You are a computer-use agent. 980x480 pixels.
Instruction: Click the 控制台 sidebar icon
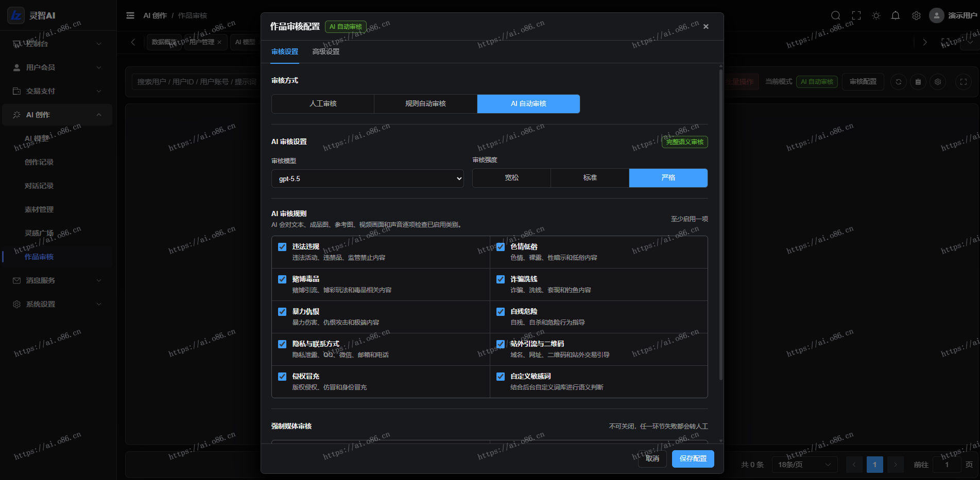pos(16,44)
